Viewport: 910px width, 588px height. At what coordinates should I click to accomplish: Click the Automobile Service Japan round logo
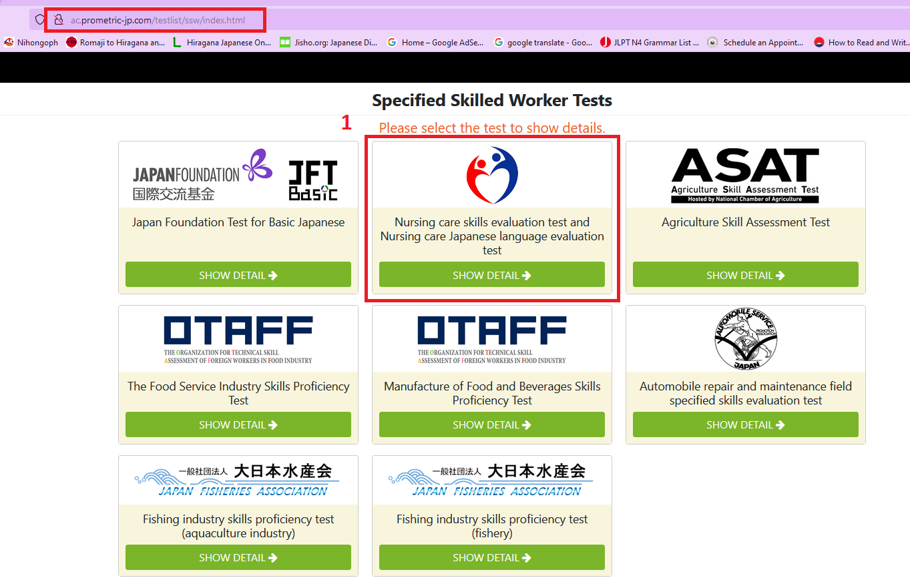pos(745,339)
